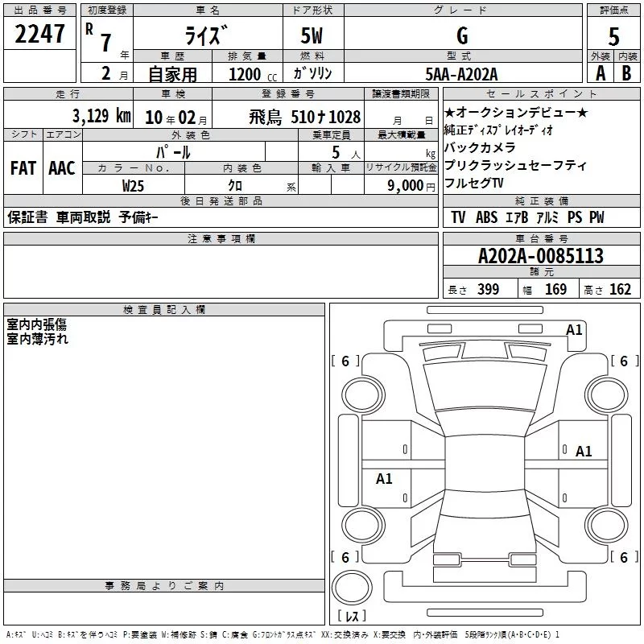
Task: Click the width value 169
Action: [x=555, y=289]
